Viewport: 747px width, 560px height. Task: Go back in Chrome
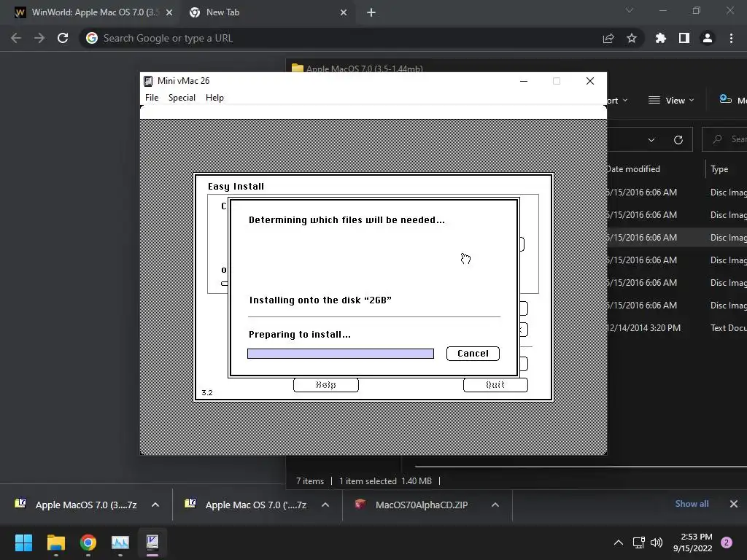(16, 38)
